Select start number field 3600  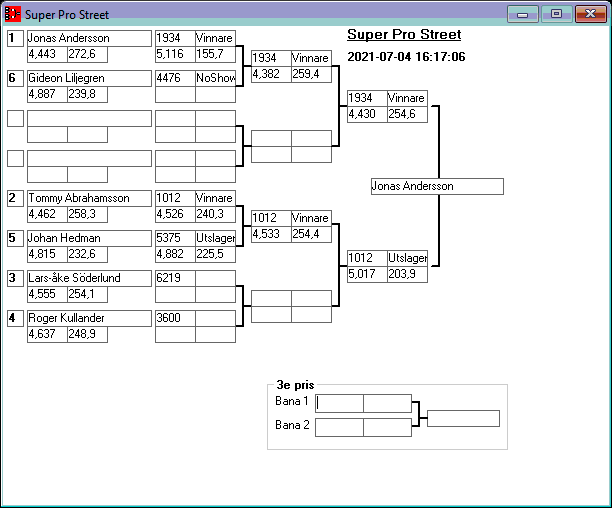(175, 318)
